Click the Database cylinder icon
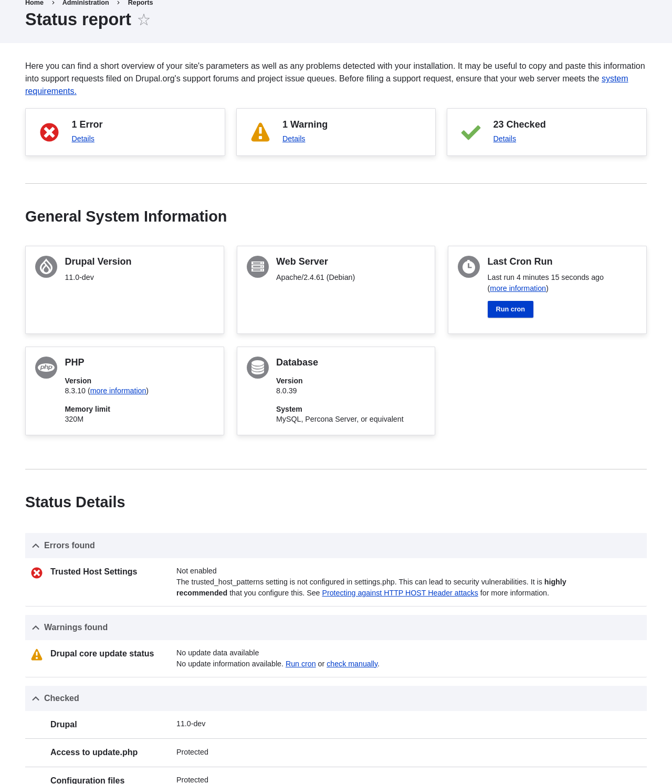This screenshot has width=672, height=784. (258, 368)
